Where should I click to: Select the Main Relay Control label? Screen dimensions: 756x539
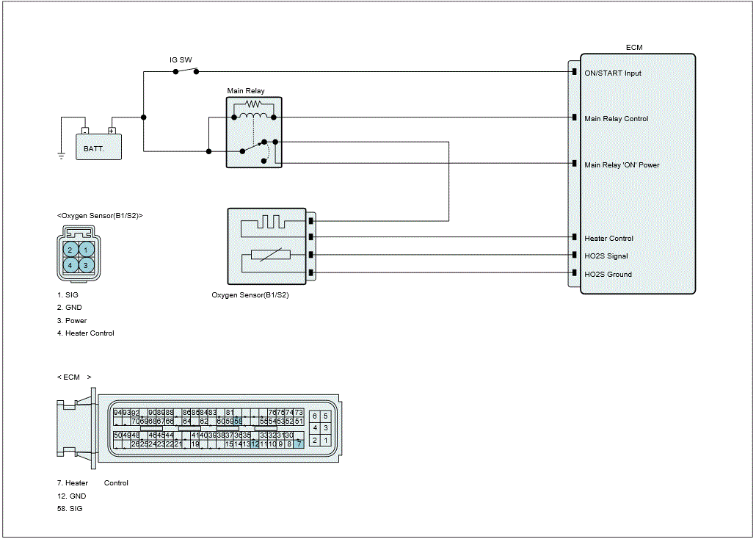tap(616, 119)
